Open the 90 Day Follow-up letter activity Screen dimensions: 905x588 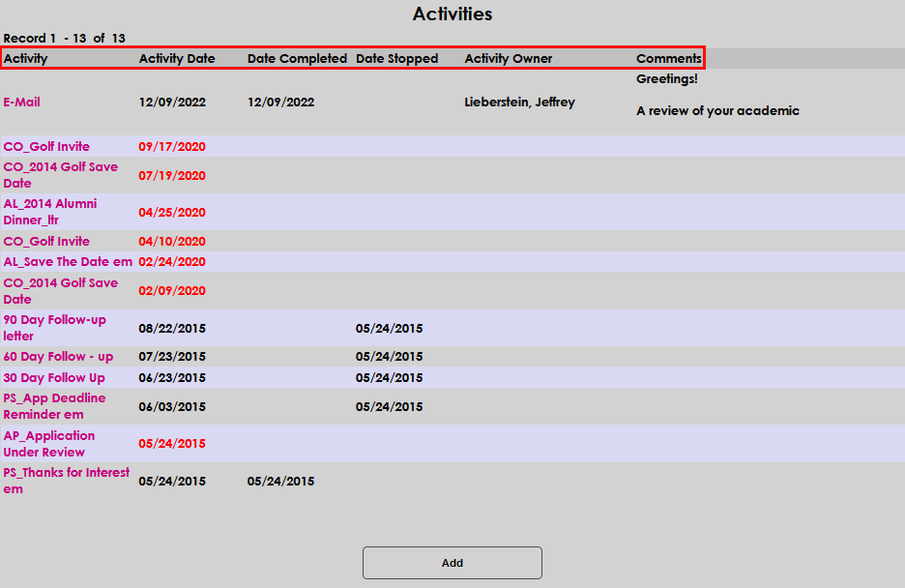[54, 328]
